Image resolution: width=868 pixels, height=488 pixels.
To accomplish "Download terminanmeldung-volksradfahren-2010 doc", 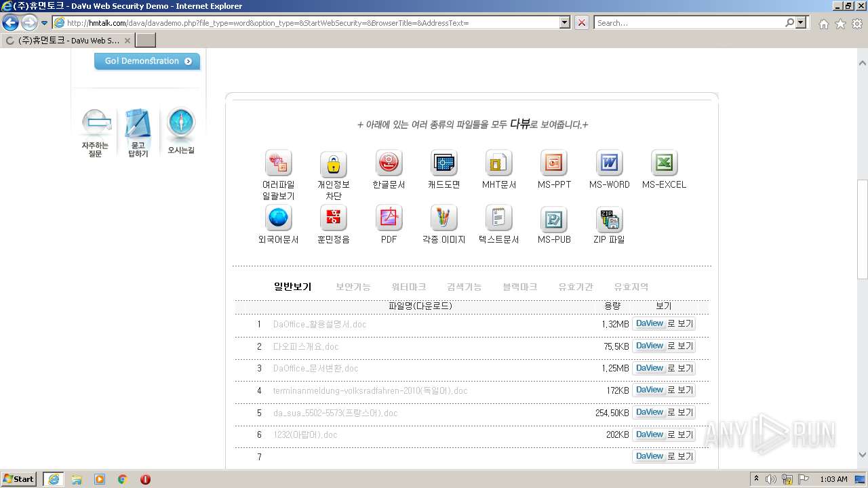I will pyautogui.click(x=370, y=391).
